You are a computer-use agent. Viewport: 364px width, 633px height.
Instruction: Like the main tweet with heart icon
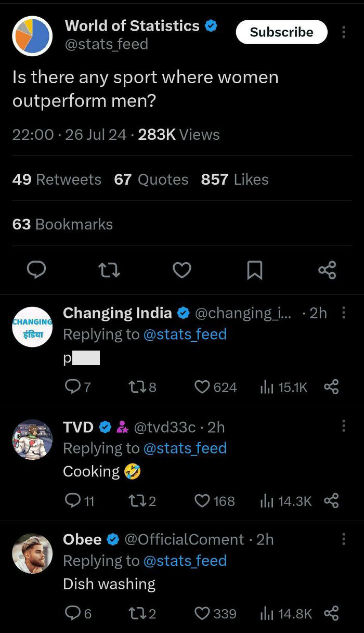tap(181, 270)
